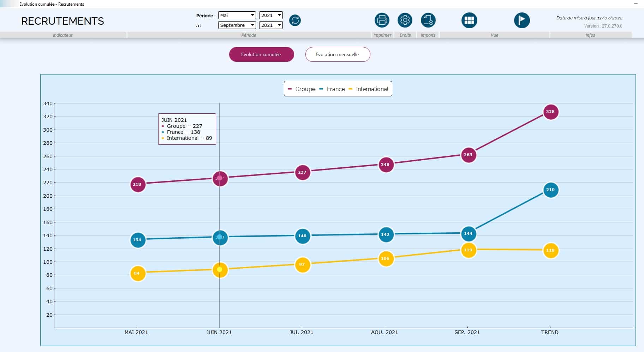
Task: Switch to Evolution mensuelle view
Action: point(338,54)
